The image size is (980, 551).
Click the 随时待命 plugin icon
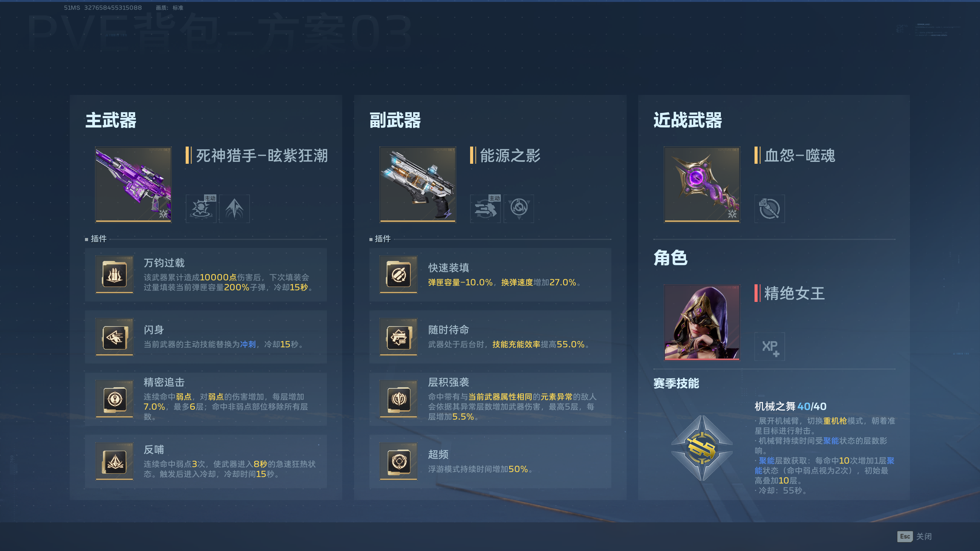399,337
